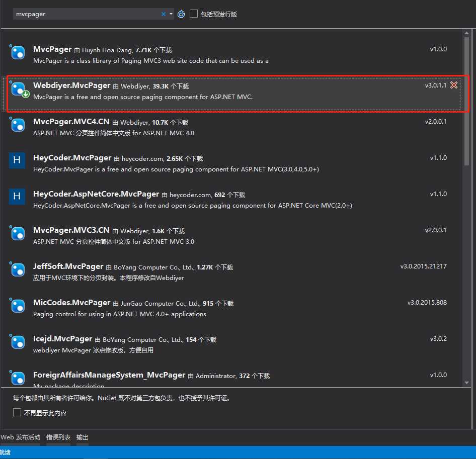The width and height of the screenshot is (476, 459).
Task: Select the MvcPager.MVC4.CN package title
Action: coord(71,122)
